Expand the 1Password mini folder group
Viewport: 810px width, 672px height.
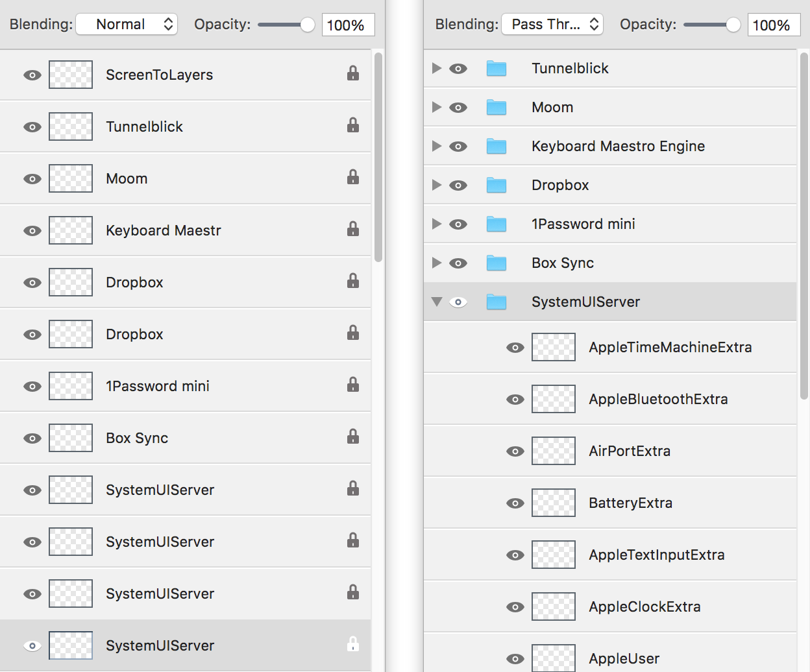click(437, 224)
